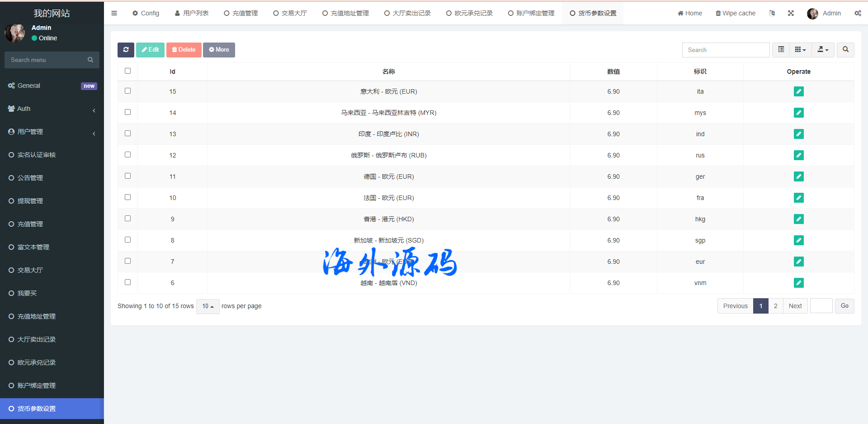Go to page 2 of results
Viewport: 868px width, 424px height.
pos(775,306)
